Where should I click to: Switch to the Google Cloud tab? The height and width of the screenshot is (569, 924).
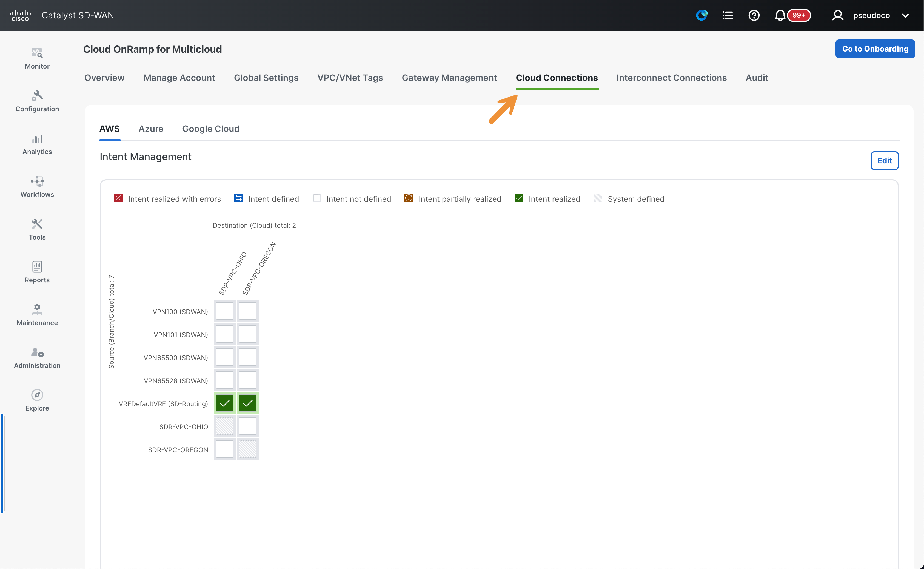tap(211, 129)
